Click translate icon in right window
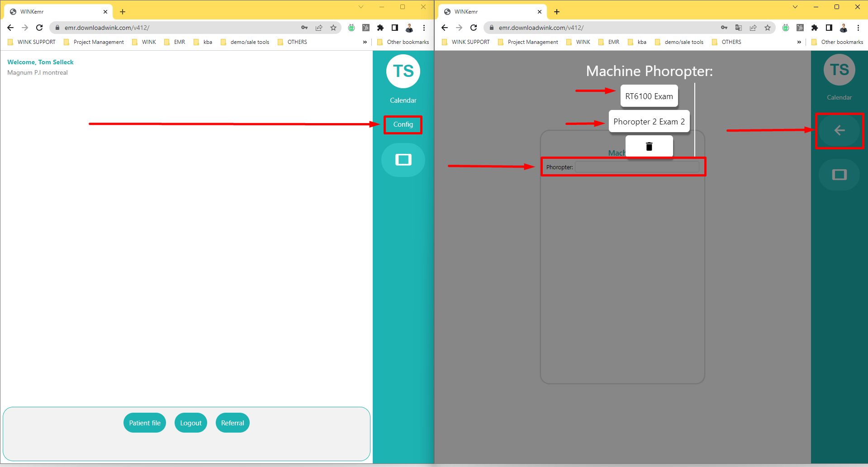The width and height of the screenshot is (868, 467). coord(739,28)
